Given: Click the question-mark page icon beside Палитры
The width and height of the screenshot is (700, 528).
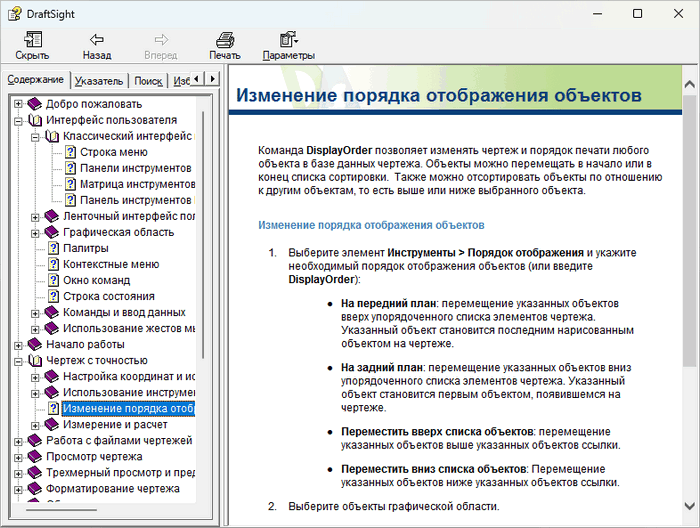Looking at the screenshot, I should pos(53,248).
